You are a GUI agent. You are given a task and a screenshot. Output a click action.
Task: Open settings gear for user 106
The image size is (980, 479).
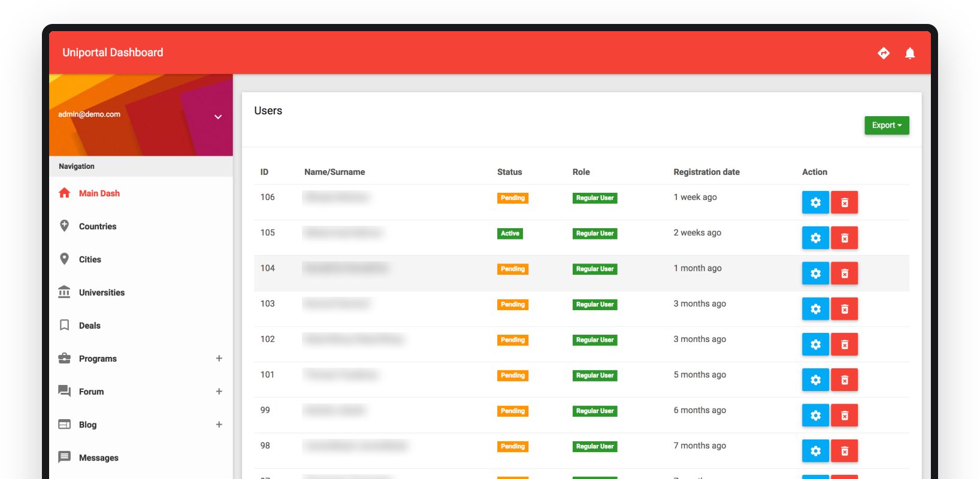click(x=815, y=202)
